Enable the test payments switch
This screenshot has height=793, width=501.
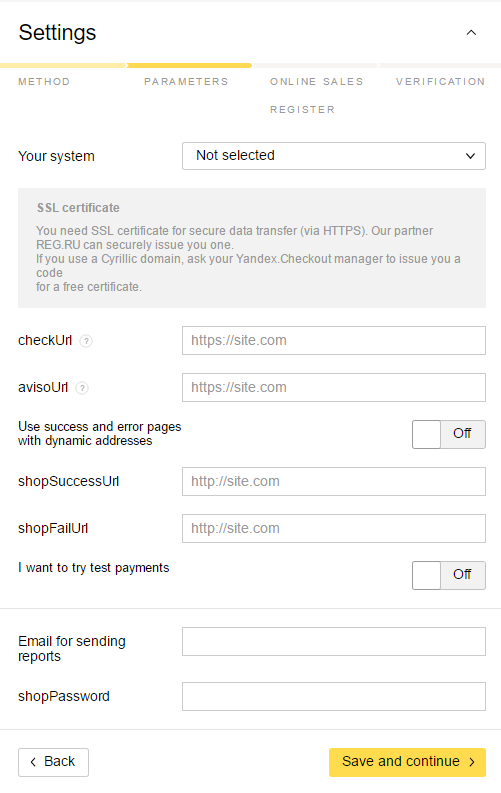449,576
